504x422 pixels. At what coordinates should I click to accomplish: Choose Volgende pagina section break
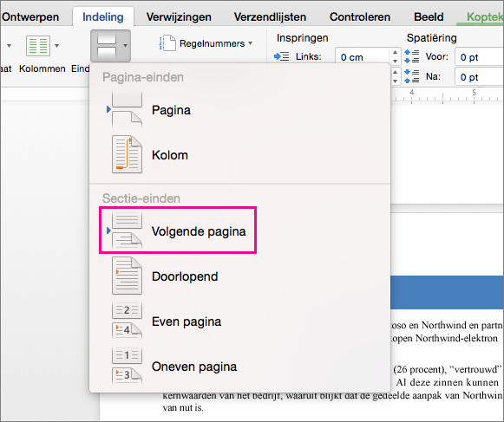coord(239,230)
